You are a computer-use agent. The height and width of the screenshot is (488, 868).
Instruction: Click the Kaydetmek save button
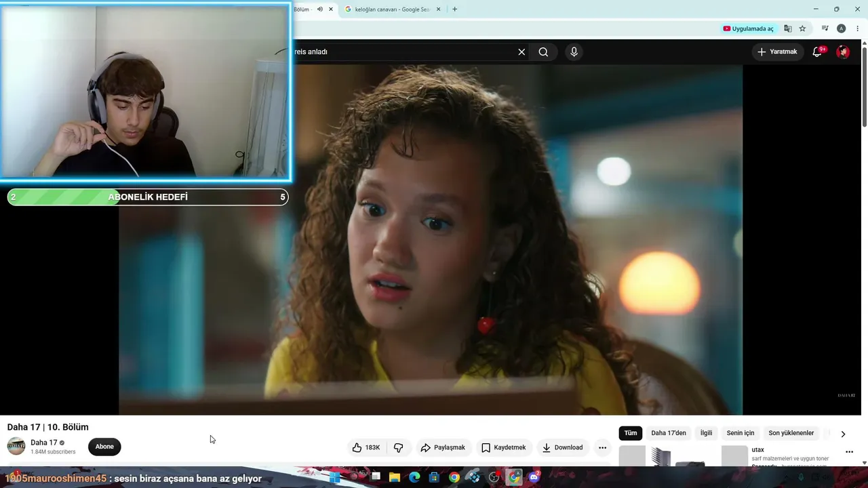click(x=503, y=447)
